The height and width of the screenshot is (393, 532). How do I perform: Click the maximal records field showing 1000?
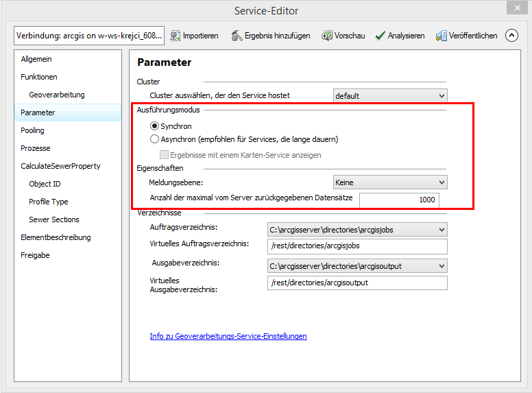coord(399,200)
